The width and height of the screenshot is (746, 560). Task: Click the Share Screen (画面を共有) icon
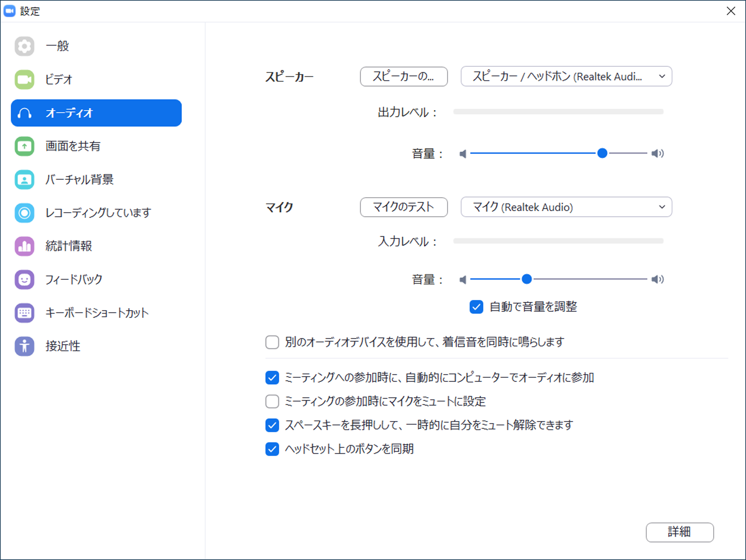(24, 146)
